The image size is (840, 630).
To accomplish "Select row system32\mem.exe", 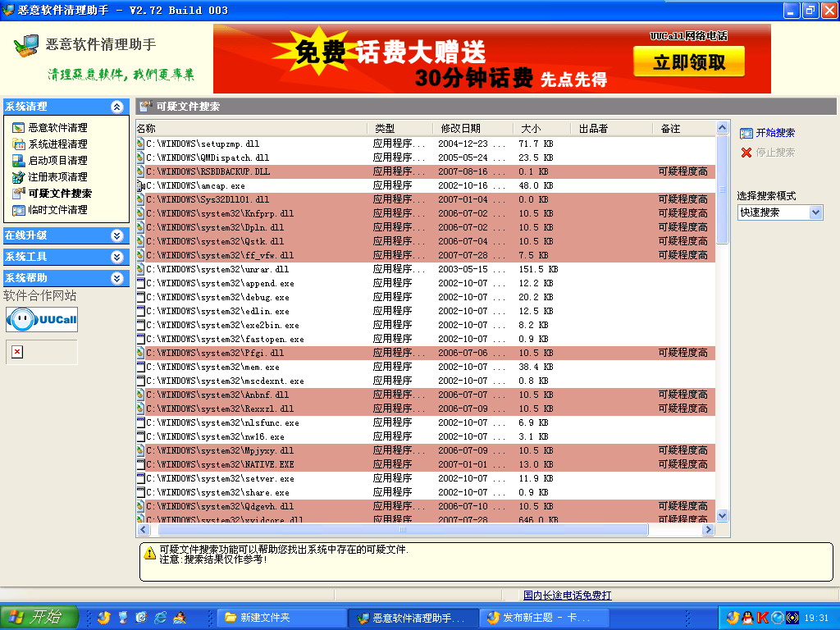I will pyautogui.click(x=426, y=367).
